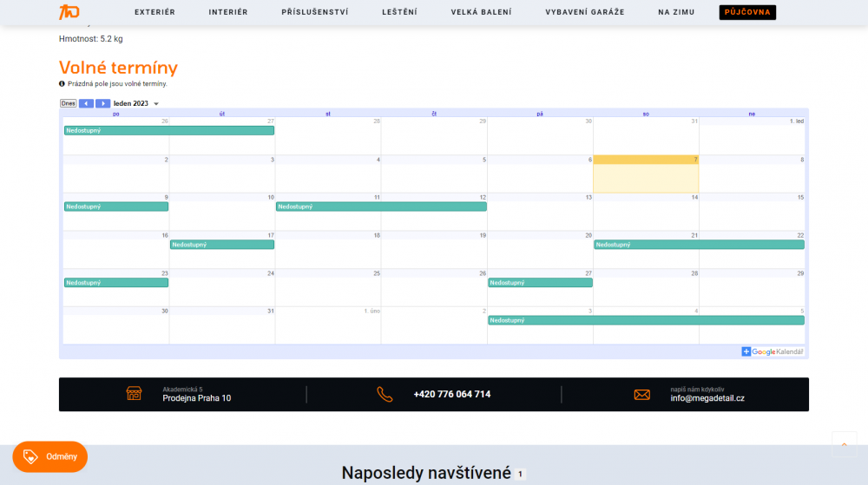Click Hmotnost: 5.2 kg text
This screenshot has height=485, width=868.
91,39
